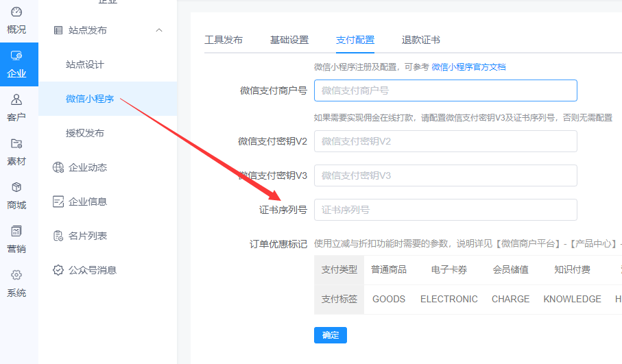Click the KNOWLEDGE payment tag cell

[x=572, y=299]
